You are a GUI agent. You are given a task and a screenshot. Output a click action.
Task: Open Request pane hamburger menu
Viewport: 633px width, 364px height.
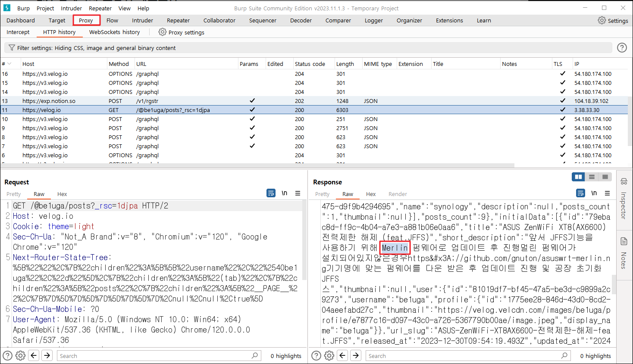(298, 193)
